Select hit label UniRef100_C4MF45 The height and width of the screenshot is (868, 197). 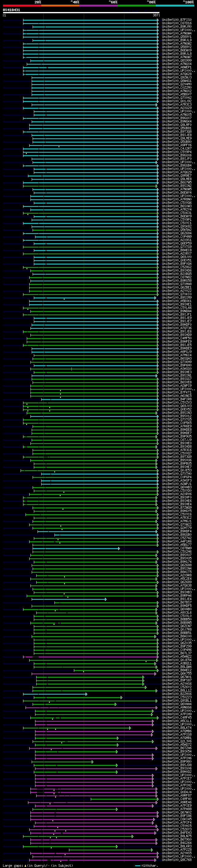tap(177, 717)
